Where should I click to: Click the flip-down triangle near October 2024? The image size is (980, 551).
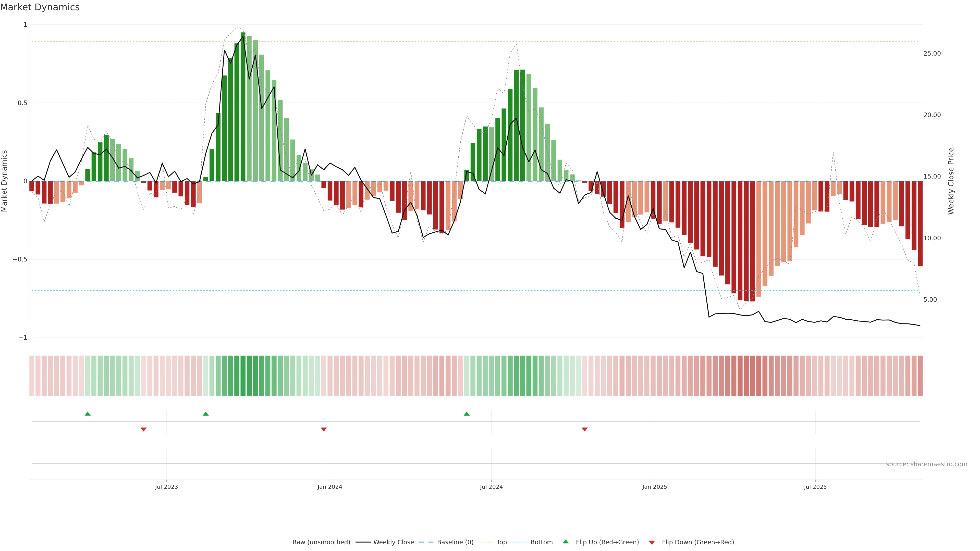tap(585, 429)
